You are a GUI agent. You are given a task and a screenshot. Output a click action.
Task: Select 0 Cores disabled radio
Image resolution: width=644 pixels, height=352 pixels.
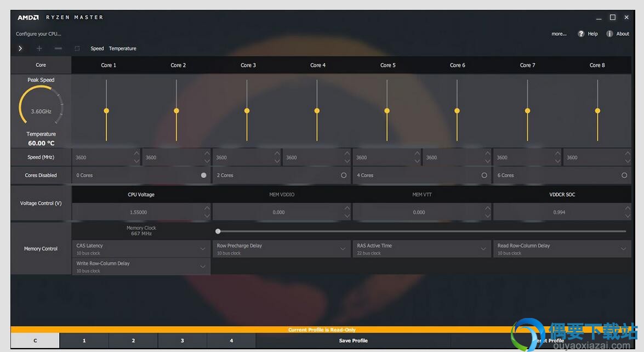(x=204, y=175)
